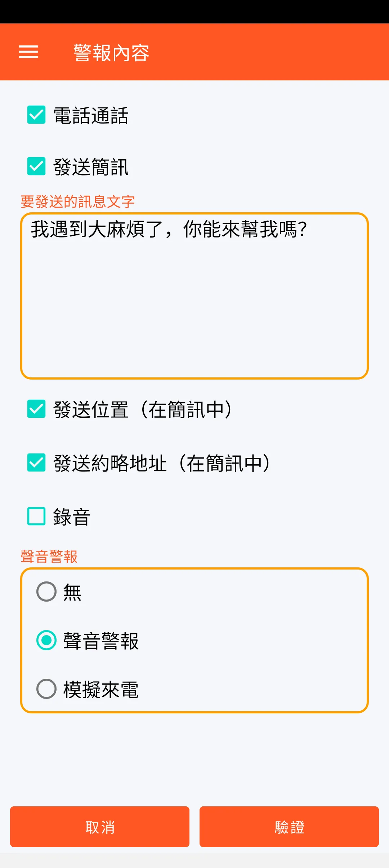Click inside the message text field
The image size is (389, 868).
[x=194, y=306]
